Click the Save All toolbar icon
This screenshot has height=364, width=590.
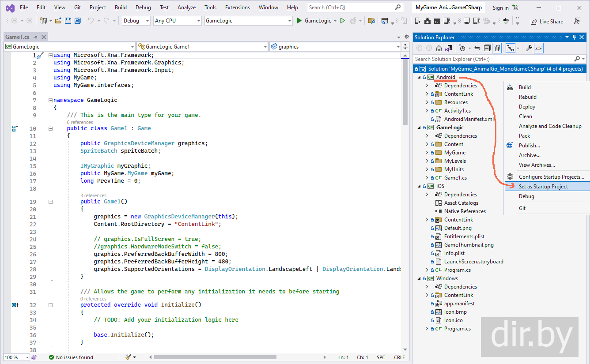coord(78,21)
